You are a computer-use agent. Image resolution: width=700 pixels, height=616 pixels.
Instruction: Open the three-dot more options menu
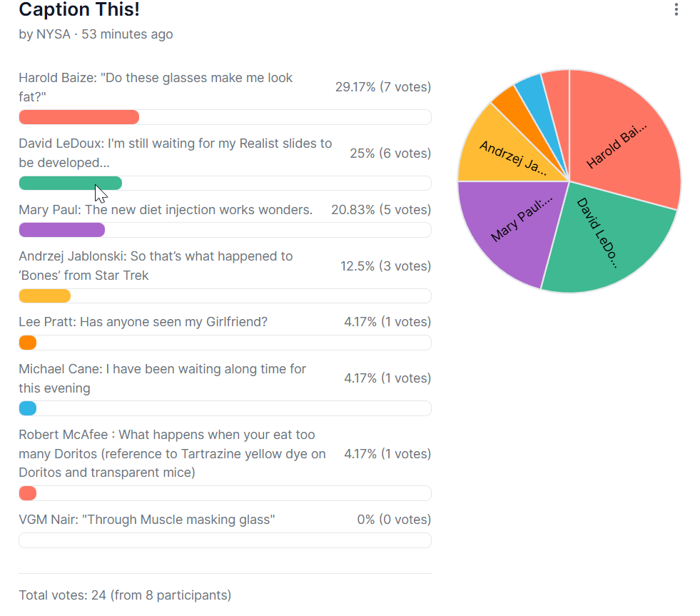676,9
